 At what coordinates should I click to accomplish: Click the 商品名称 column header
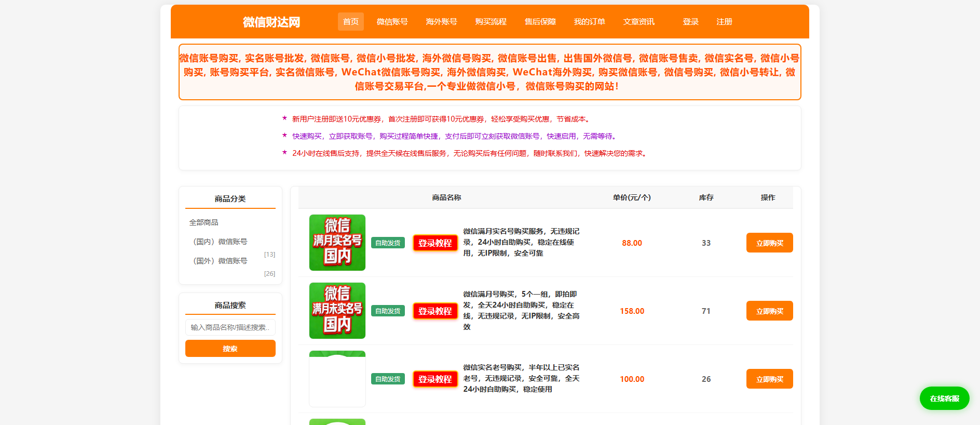tap(446, 197)
